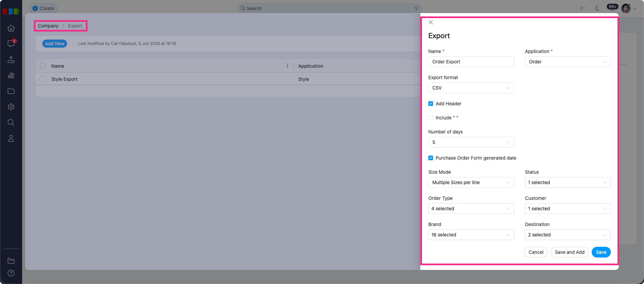The image size is (644, 284).
Task: Open the bar chart reports icon
Action: point(11,75)
